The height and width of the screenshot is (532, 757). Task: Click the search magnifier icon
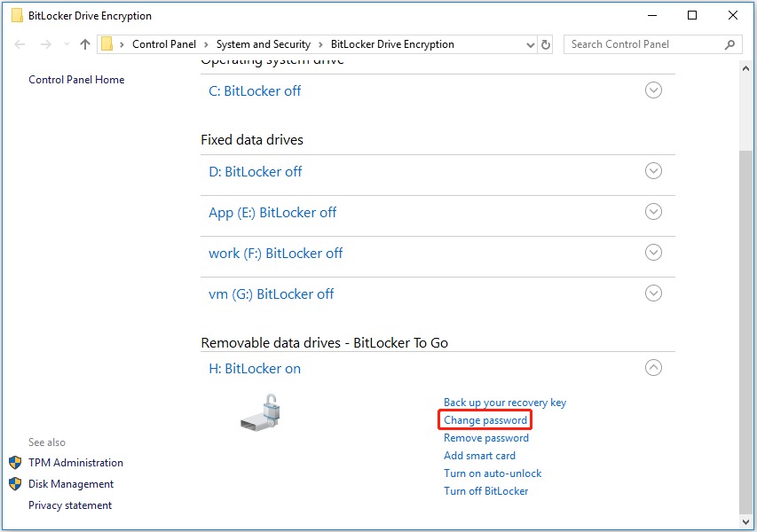(x=730, y=44)
